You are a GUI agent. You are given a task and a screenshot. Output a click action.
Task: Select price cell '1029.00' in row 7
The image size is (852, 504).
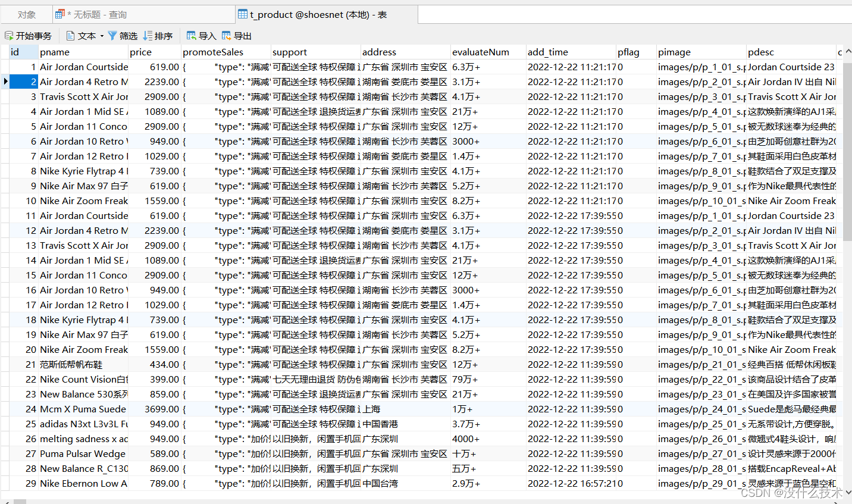tap(155, 156)
